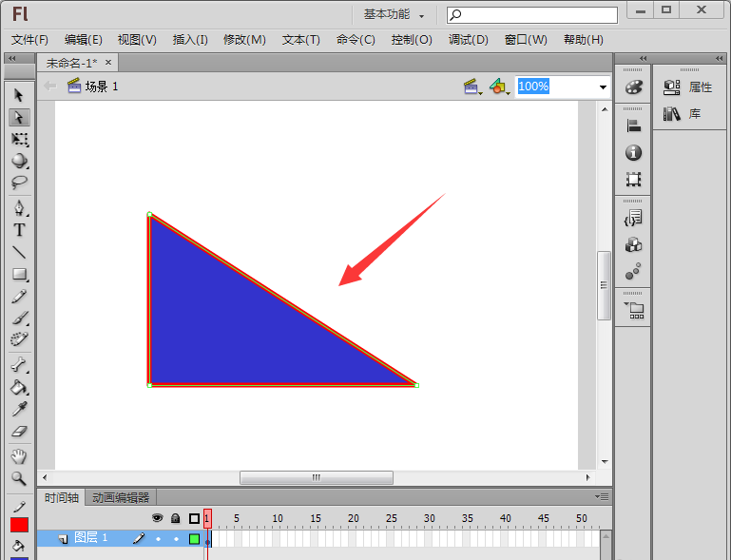This screenshot has width=731, height=560.
Task: Select the Rectangle tool
Action: (19, 274)
